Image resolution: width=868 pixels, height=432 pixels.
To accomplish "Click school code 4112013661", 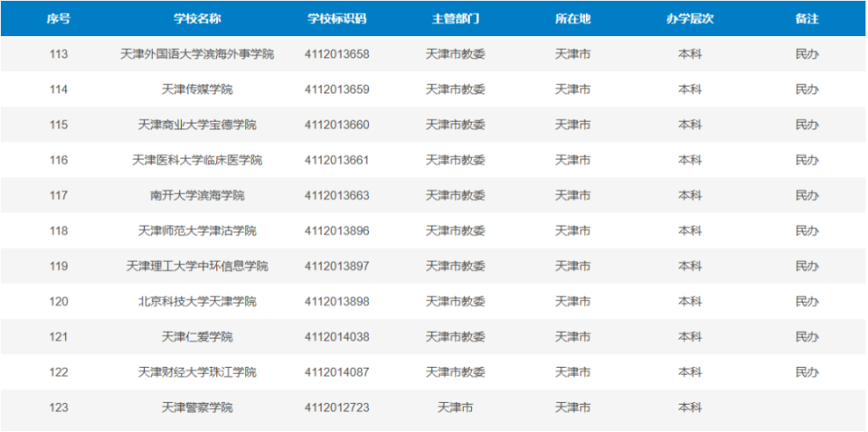I will point(336,160).
